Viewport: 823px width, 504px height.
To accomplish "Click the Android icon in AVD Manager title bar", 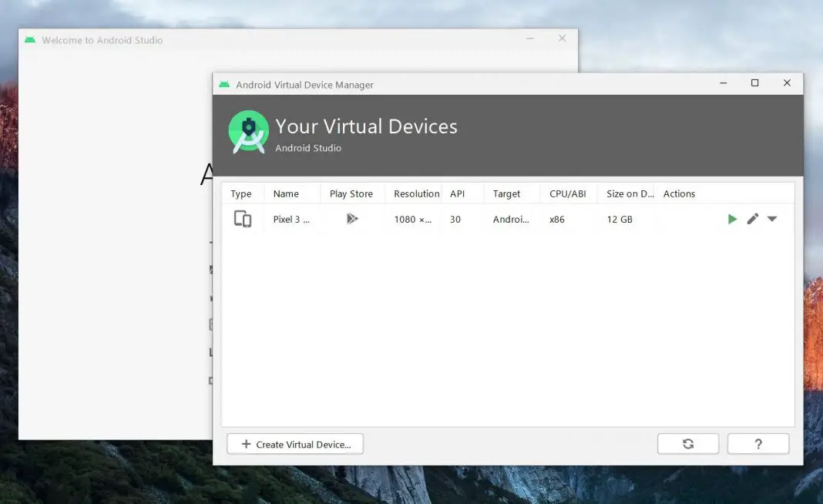I will tap(223, 84).
